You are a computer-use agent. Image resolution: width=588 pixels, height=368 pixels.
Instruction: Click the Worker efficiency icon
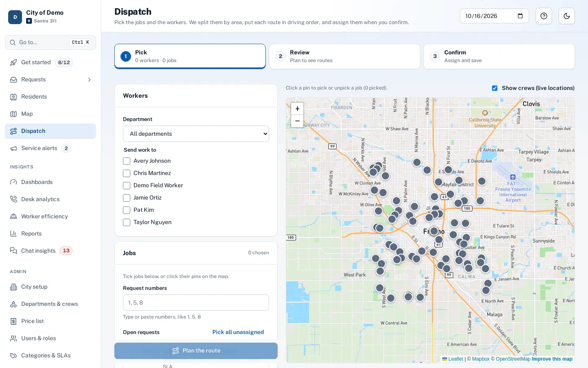(x=13, y=217)
